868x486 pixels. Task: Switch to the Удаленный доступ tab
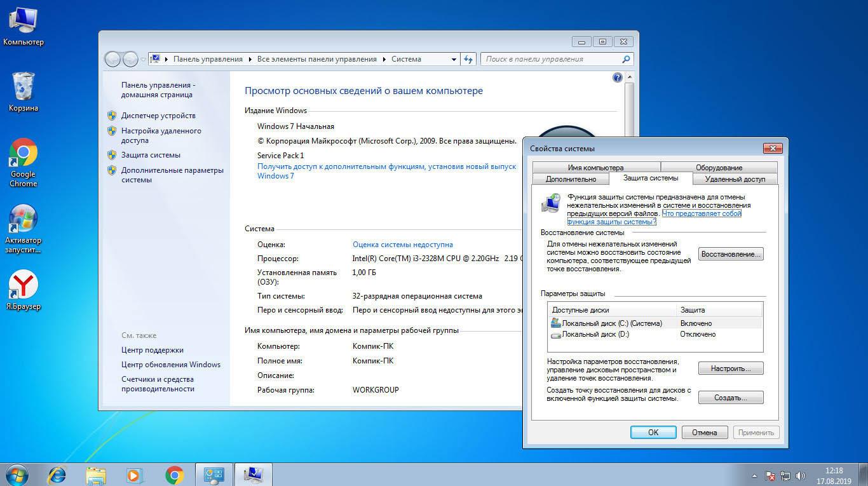[735, 179]
